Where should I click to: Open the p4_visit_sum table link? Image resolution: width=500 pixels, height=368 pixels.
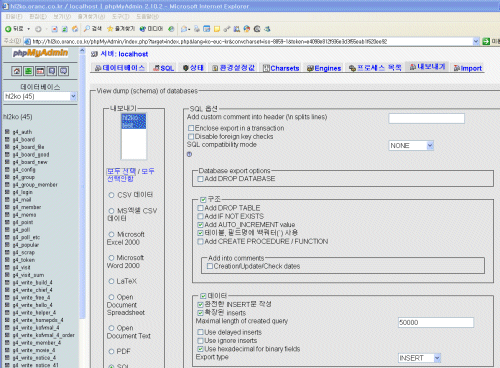coord(28,275)
